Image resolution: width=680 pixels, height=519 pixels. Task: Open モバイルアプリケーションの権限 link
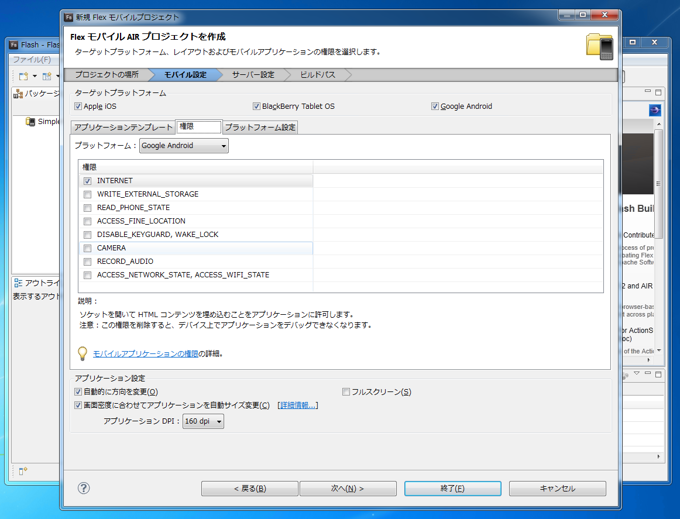pos(146,354)
